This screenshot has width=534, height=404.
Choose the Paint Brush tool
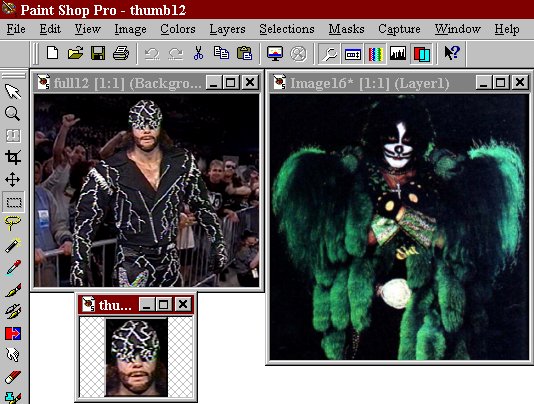pos(13,290)
